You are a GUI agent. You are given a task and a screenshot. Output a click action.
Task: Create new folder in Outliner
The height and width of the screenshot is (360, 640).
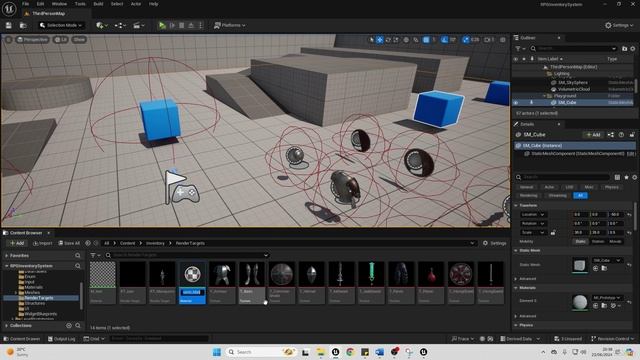click(624, 49)
